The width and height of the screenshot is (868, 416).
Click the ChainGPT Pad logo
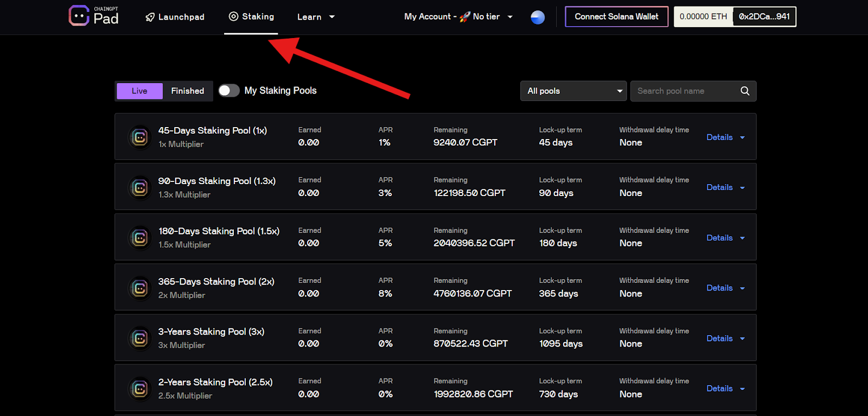pos(94,16)
